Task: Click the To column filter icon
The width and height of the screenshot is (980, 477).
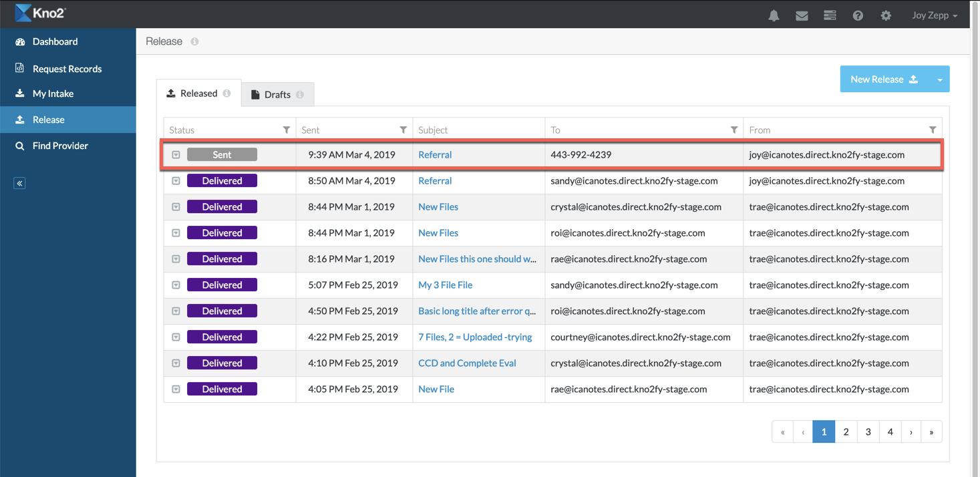Action: coord(733,130)
